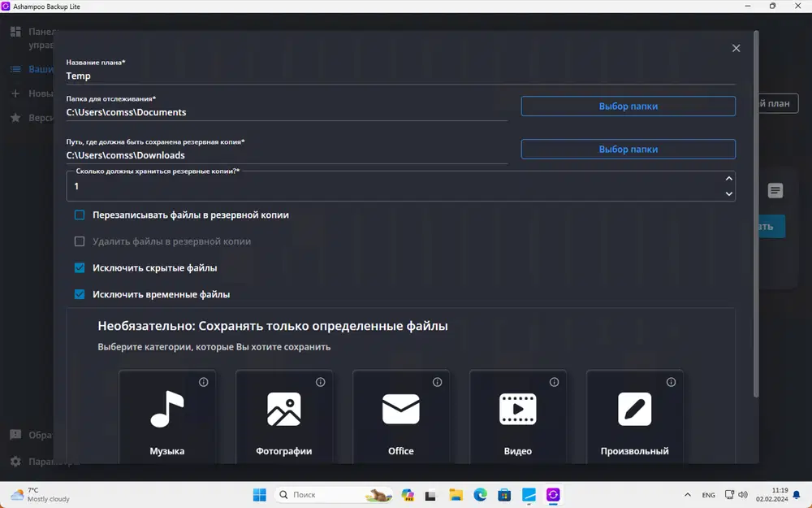The width and height of the screenshot is (812, 508).
Task: Click the new plan plus icon
Action: point(15,93)
